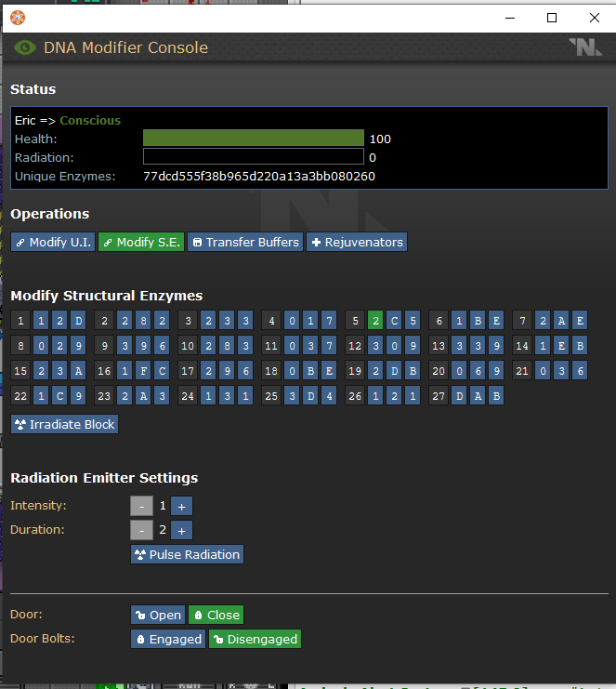
Task: Disengage the door bolts
Action: pos(255,639)
